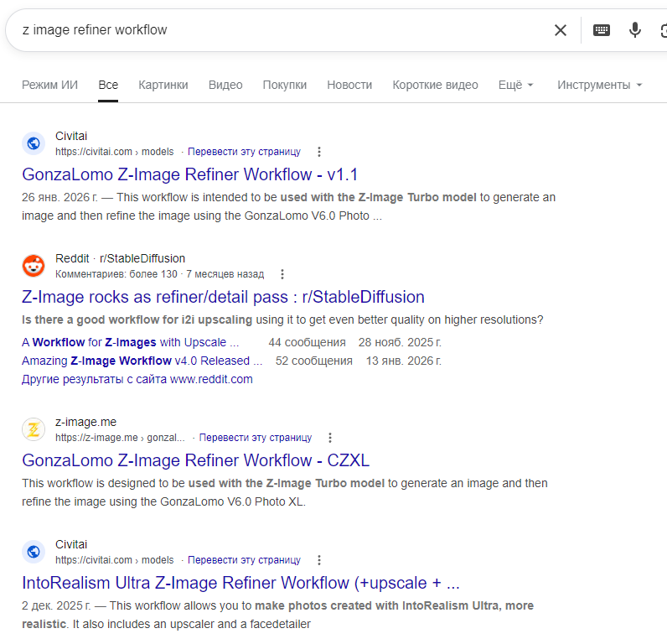Screen dimensions: 667x644
Task: Open 'GonzaLomo Z-Image Refiner Workflow - v1.1' result
Action: (x=190, y=174)
